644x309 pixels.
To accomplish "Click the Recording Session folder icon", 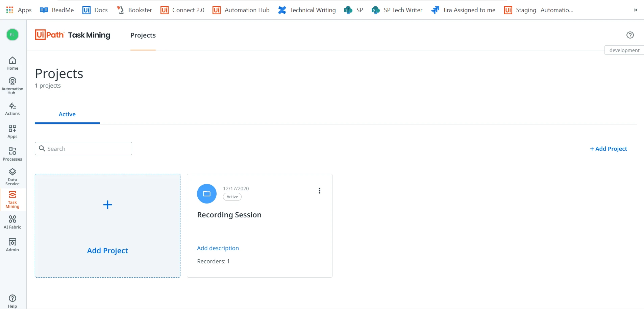I will click(207, 194).
